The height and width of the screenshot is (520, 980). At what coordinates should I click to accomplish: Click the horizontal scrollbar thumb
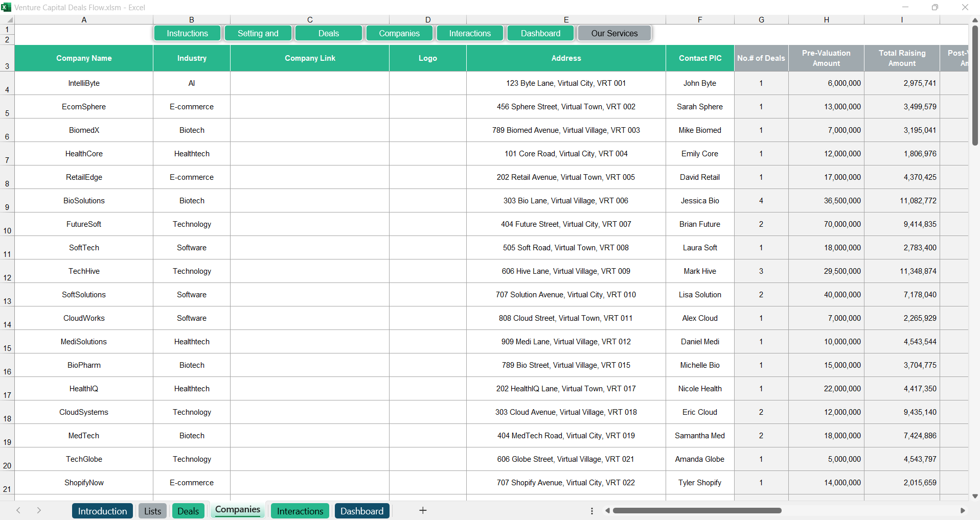coord(698,510)
